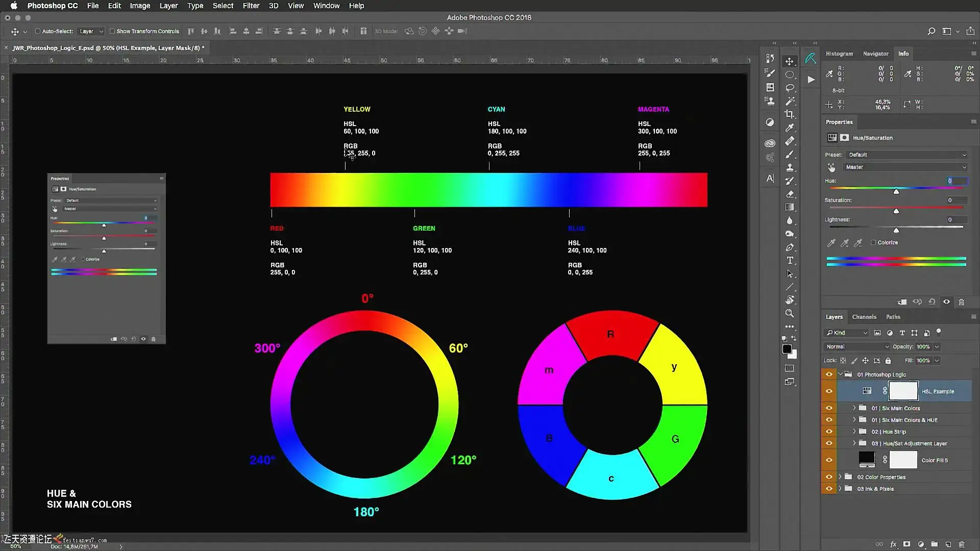Select the Horizontal Type tool
This screenshot has width=980, height=551.
coord(790,260)
